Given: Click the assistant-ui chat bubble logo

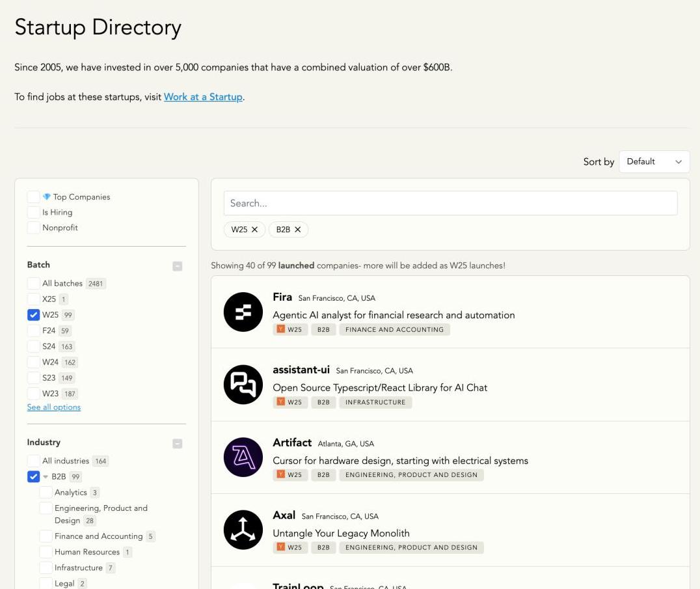Looking at the screenshot, I should click(x=243, y=385).
